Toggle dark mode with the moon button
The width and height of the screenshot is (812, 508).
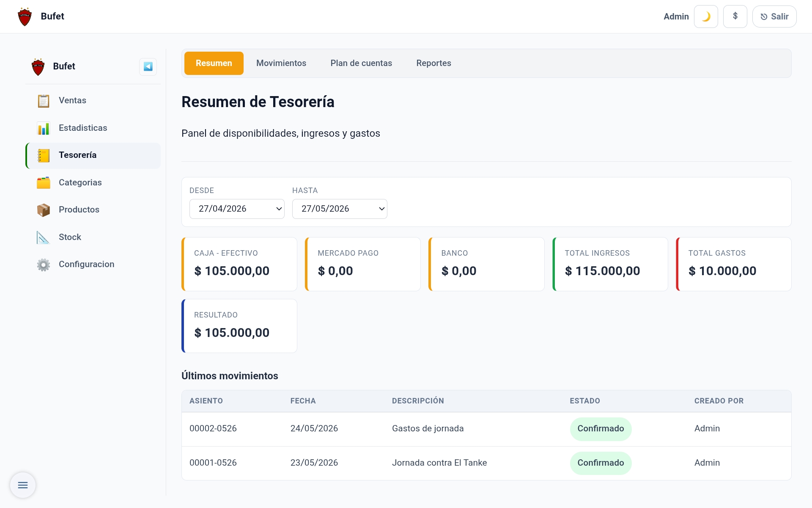[706, 17]
